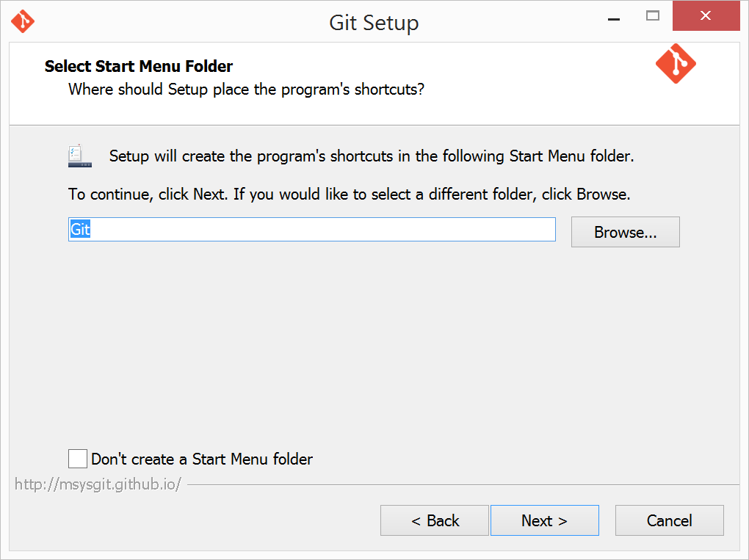Click the "Setup will create the program's shortcuts" text
Image resolution: width=749 pixels, height=560 pixels.
pyautogui.click(x=372, y=156)
